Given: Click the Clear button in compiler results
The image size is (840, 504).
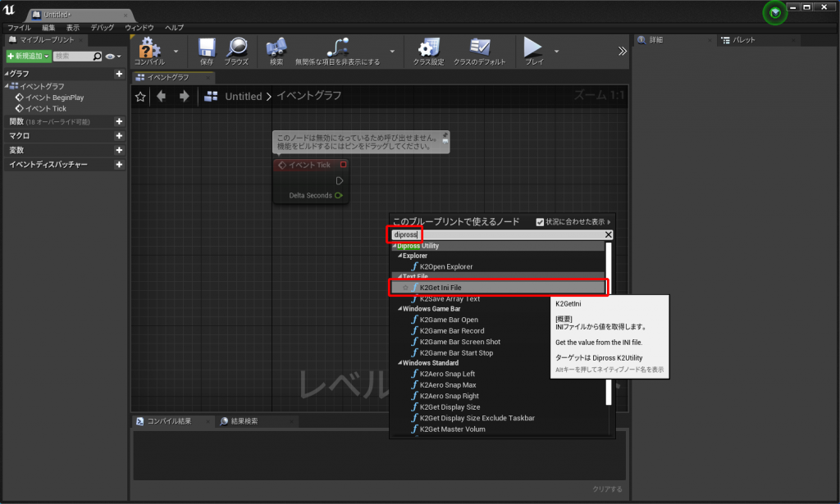Looking at the screenshot, I should point(607,489).
